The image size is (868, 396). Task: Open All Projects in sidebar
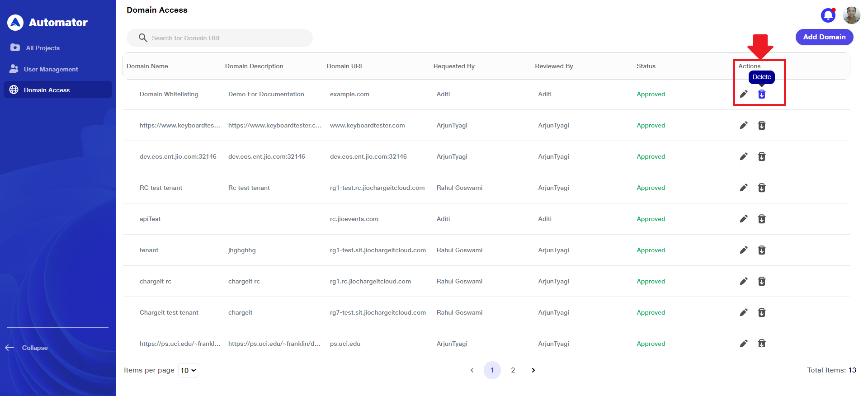[x=42, y=48]
